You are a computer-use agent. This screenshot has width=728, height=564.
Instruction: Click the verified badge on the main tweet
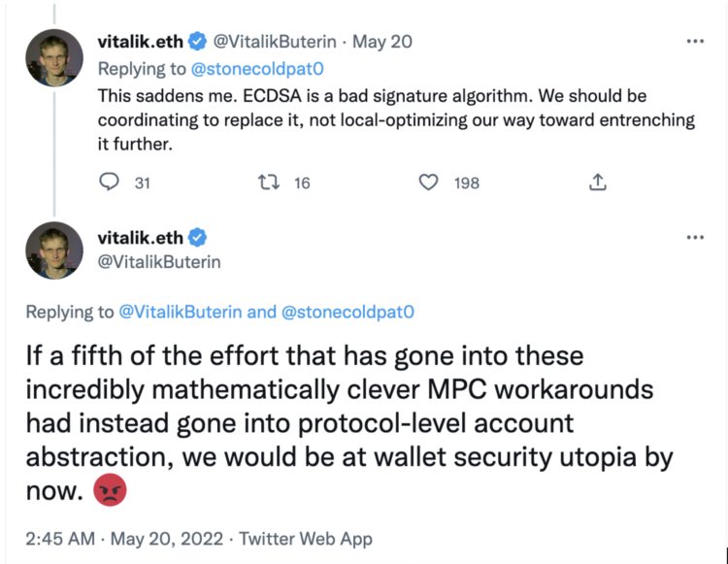point(196,238)
